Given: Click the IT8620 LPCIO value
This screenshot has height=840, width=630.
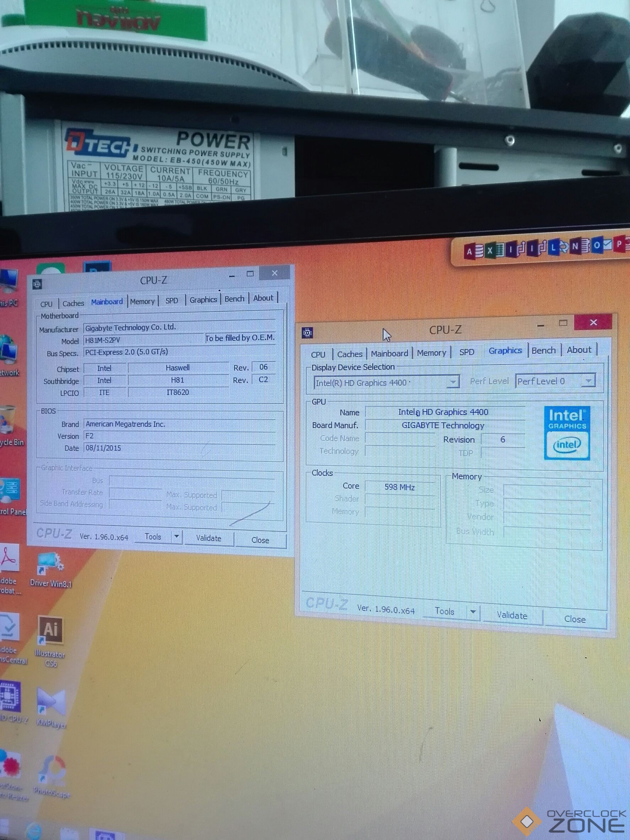Looking at the screenshot, I should 178,392.
